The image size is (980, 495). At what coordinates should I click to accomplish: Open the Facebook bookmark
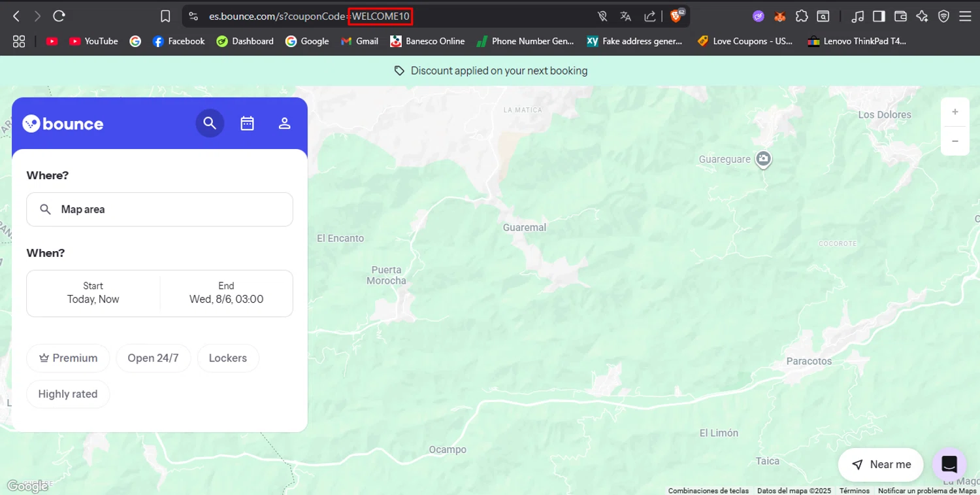(x=178, y=41)
